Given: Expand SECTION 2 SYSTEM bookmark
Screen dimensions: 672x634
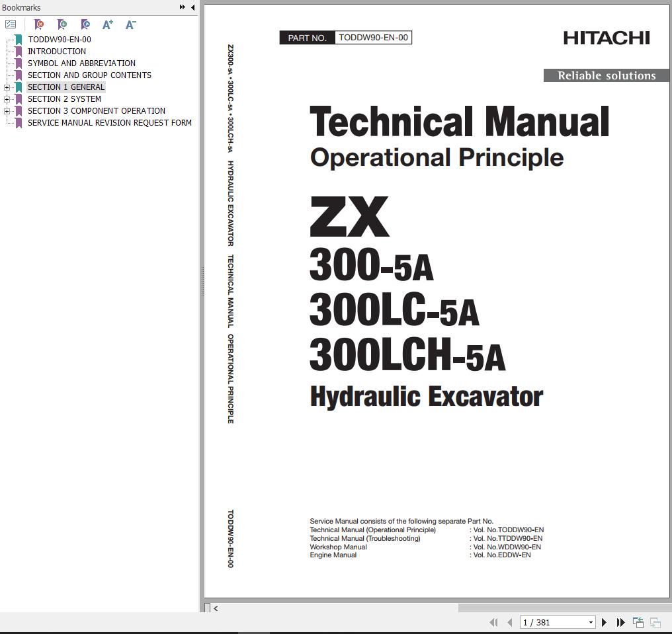Looking at the screenshot, I should tap(7, 99).
